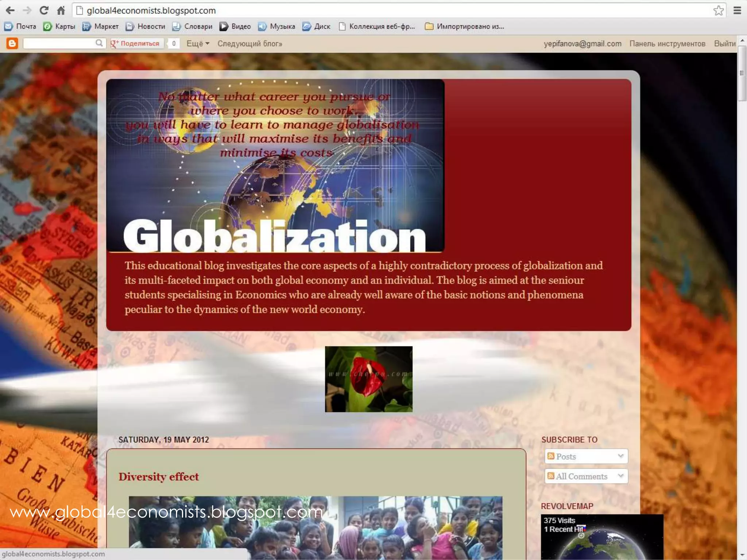Open the Маркет bookmark

point(100,26)
